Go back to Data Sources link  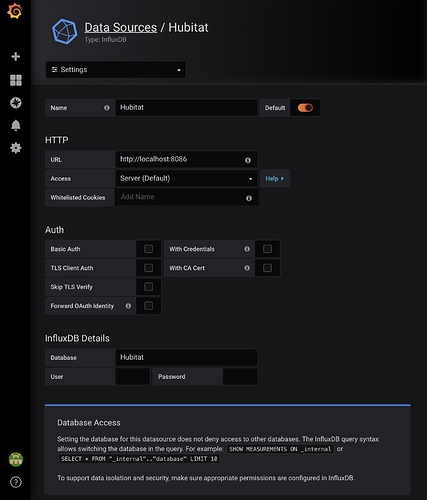(120, 27)
